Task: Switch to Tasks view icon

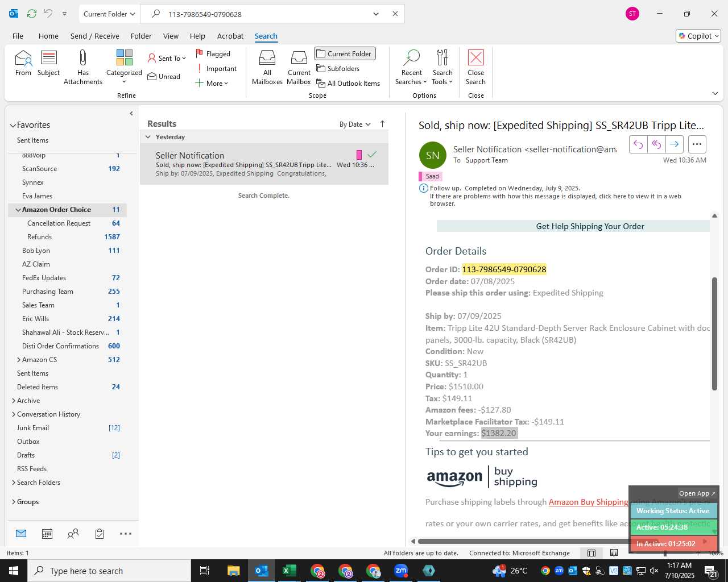Action: coord(100,534)
